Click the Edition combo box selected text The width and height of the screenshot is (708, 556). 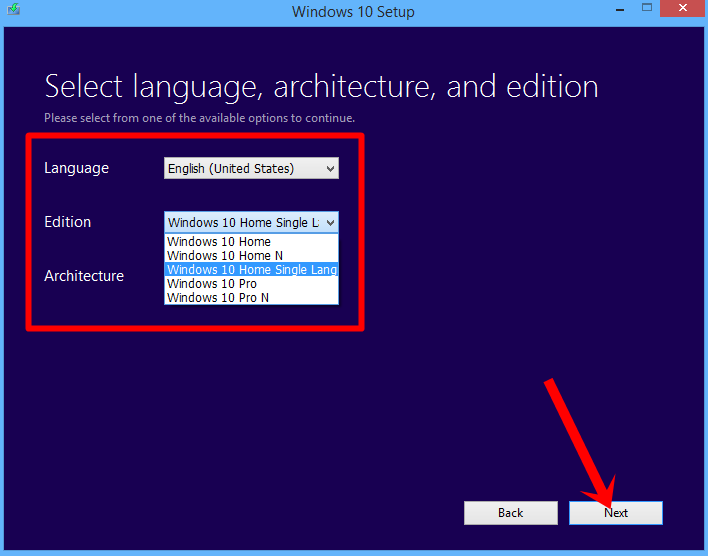241,222
